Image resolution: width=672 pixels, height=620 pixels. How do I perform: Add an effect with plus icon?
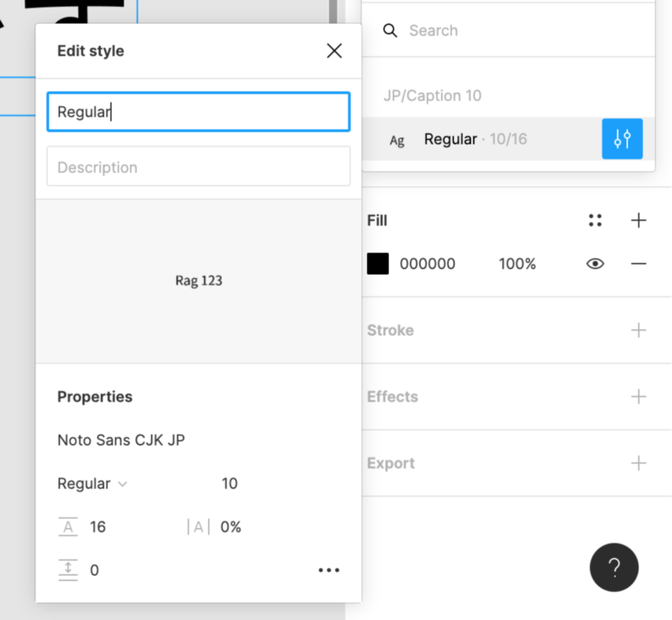[638, 397]
